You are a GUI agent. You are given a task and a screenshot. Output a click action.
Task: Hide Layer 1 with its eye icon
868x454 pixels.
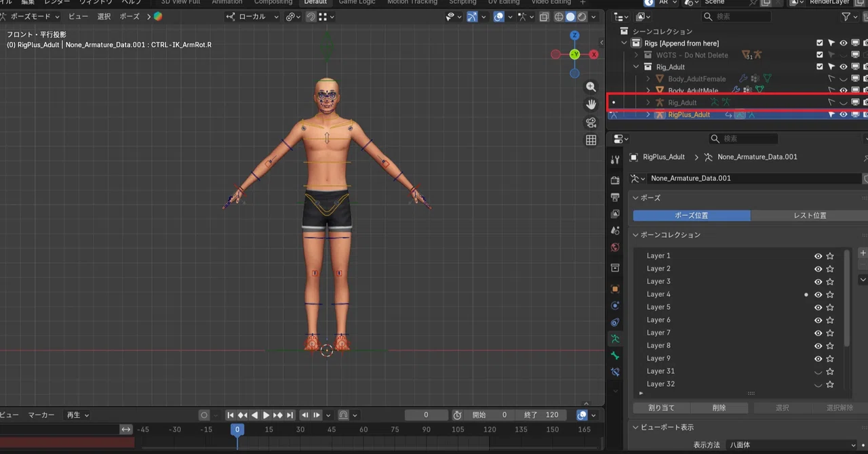click(x=818, y=256)
